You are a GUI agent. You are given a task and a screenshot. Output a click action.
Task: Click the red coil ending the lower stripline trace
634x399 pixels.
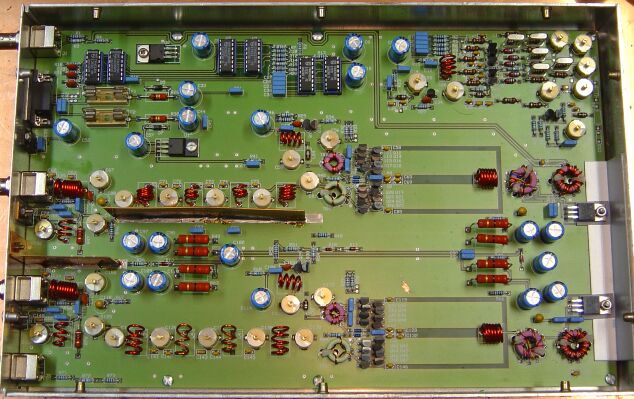490,333
